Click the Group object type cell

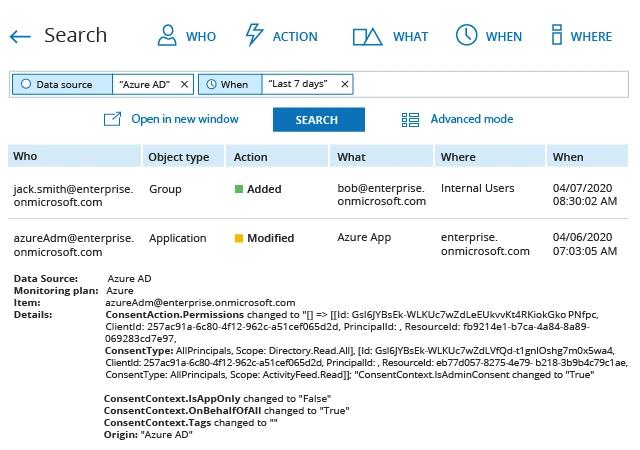(165, 189)
